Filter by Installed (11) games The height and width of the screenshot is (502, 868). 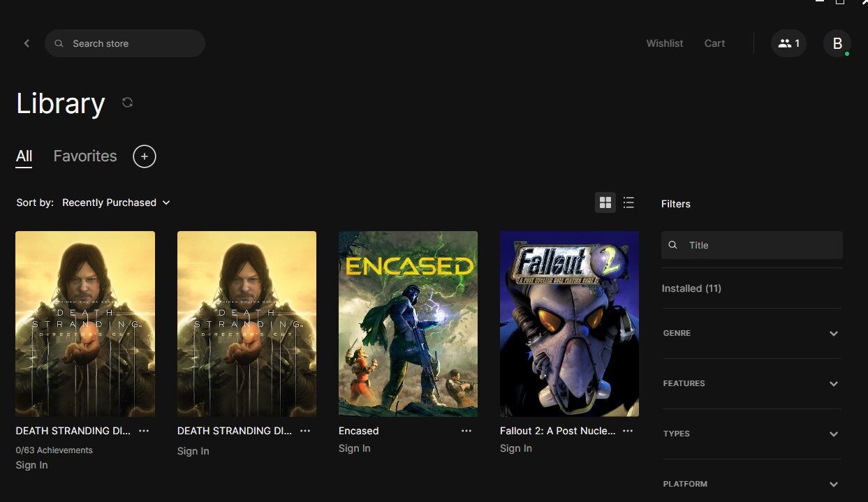tap(691, 288)
